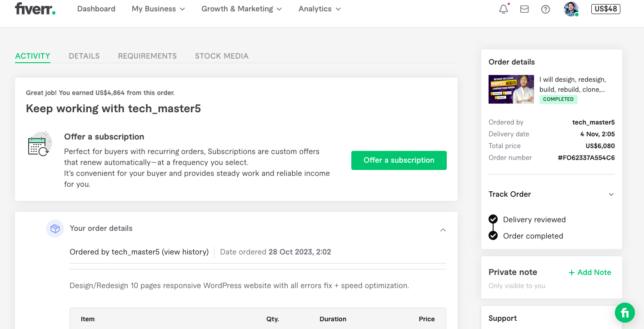Image resolution: width=644 pixels, height=329 pixels.
Task: Click the order details box icon
Action: point(55,229)
